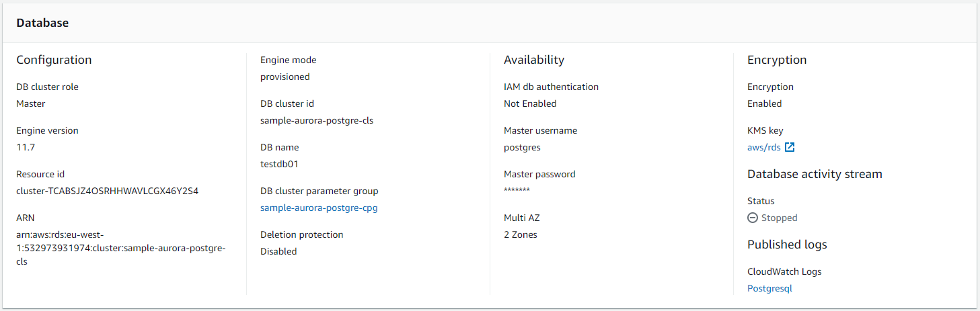Click the Database panel header title
The width and height of the screenshot is (980, 311).
tap(42, 23)
